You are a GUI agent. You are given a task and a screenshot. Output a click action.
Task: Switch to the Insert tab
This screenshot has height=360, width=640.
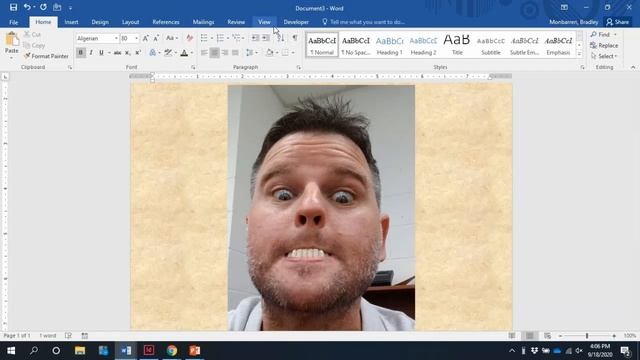click(71, 22)
